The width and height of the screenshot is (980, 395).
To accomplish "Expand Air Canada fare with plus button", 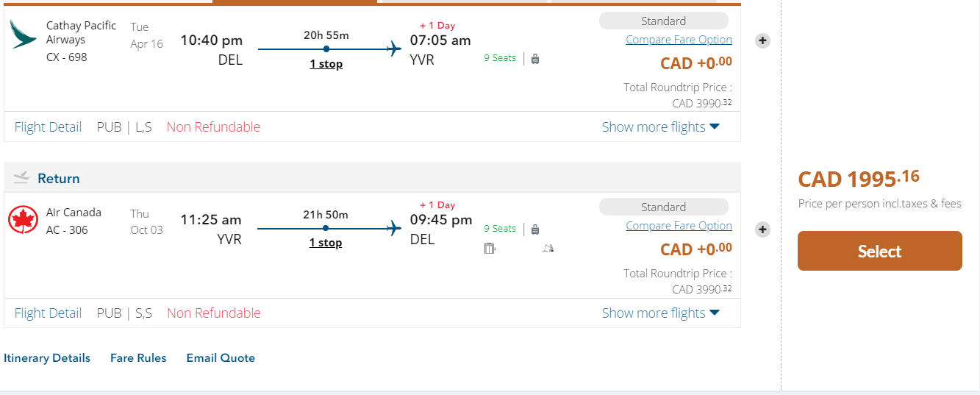I will (x=763, y=229).
